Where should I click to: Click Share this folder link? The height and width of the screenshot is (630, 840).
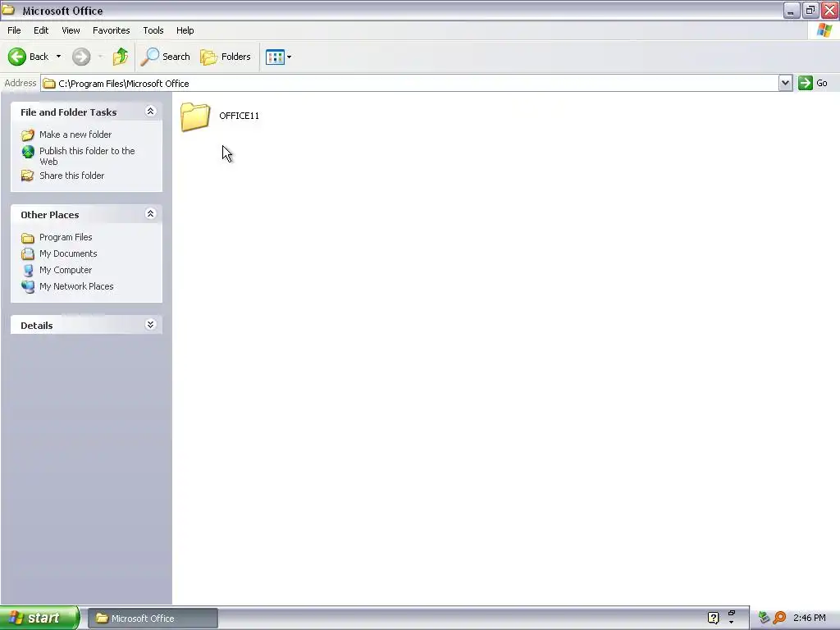pos(72,176)
